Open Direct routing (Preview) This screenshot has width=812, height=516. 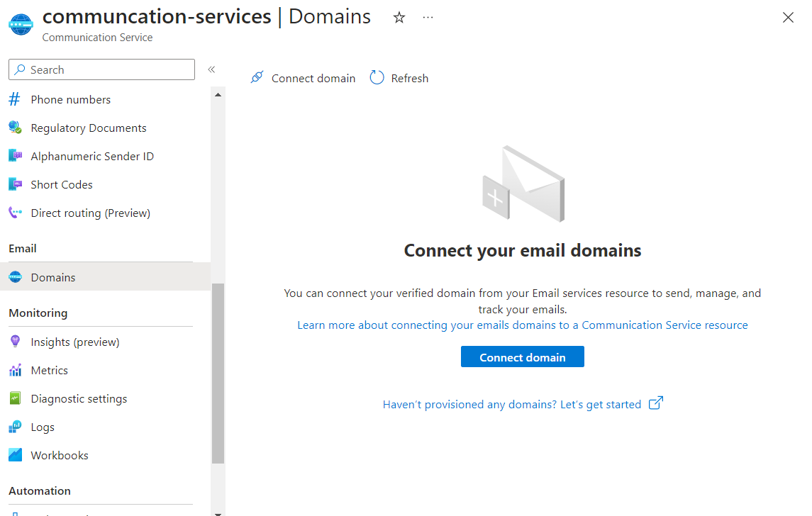click(91, 213)
